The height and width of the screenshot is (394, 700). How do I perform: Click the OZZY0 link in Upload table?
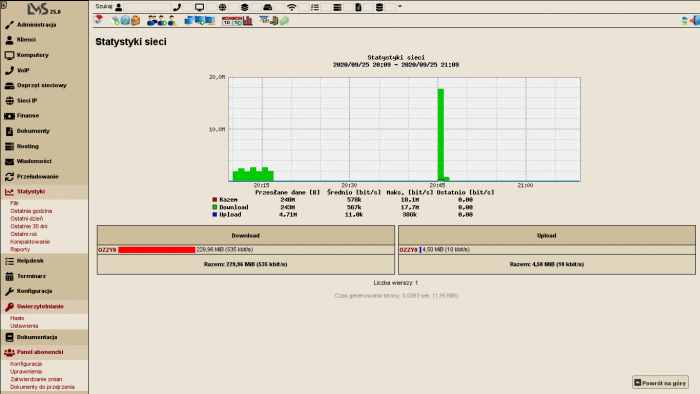click(408, 250)
